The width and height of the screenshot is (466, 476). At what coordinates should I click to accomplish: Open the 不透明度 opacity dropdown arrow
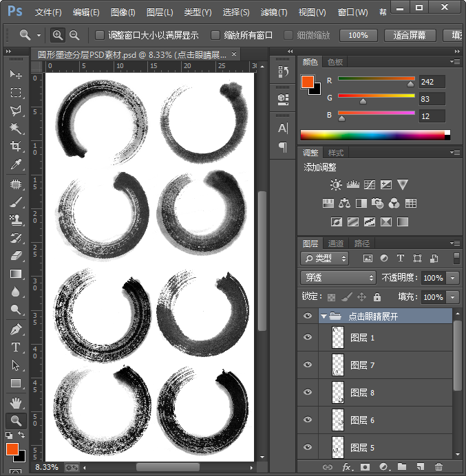pyautogui.click(x=452, y=278)
